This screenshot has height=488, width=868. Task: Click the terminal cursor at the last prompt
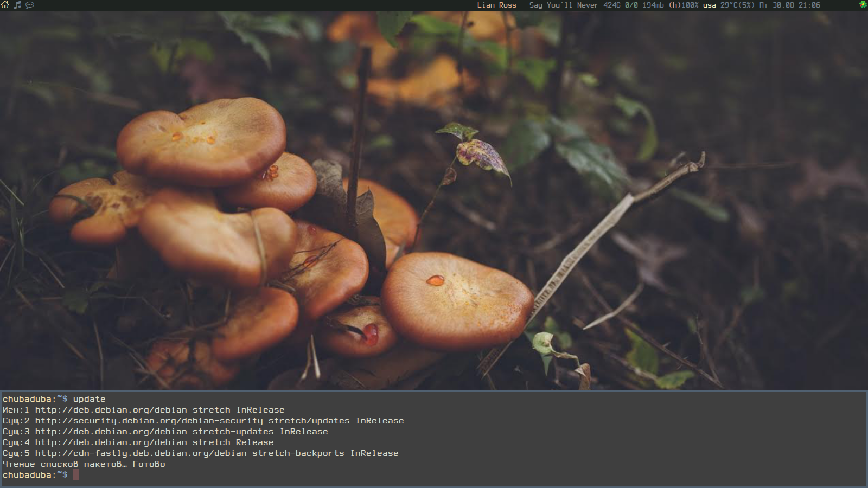coord(76,475)
